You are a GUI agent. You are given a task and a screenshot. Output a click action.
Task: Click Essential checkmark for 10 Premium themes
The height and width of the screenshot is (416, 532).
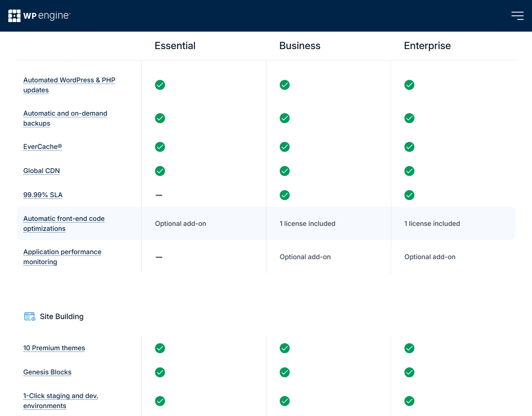[160, 348]
